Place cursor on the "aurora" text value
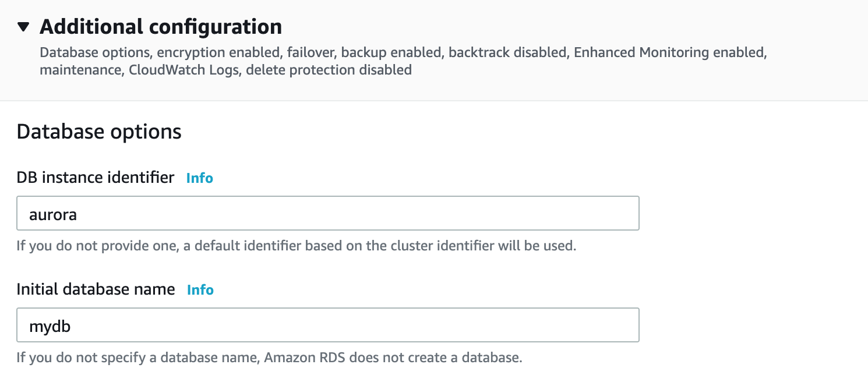Image resolution: width=868 pixels, height=382 pixels. [54, 214]
